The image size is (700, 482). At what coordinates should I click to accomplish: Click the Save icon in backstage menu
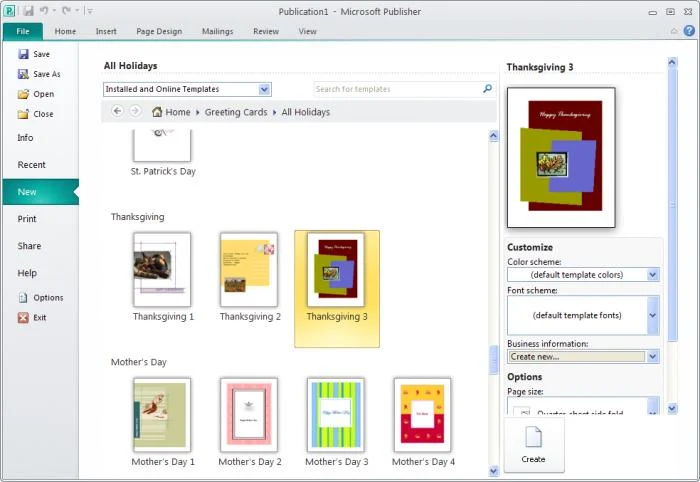pos(23,54)
